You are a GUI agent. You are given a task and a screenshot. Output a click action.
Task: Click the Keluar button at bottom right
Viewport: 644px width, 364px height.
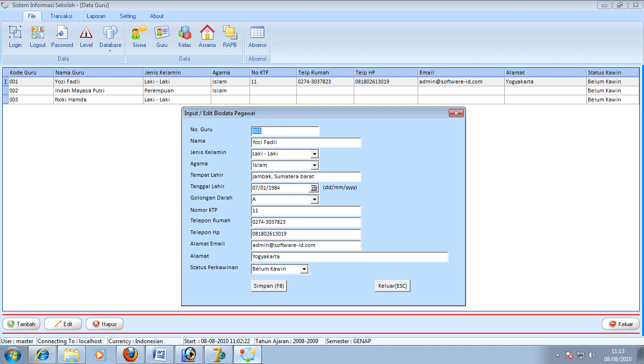621,324
